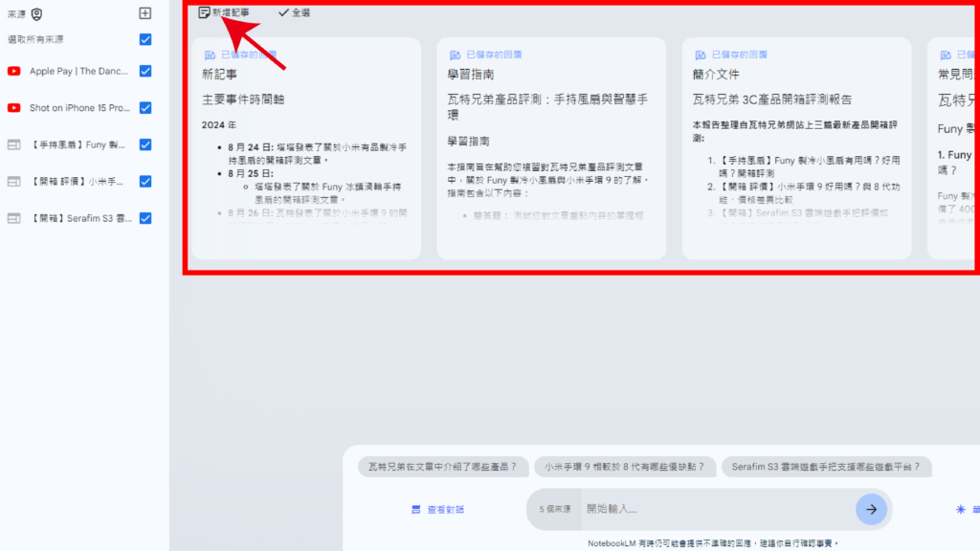
Task: Open source titled Shot on iPhone 15 Pro...
Action: pos(80,108)
